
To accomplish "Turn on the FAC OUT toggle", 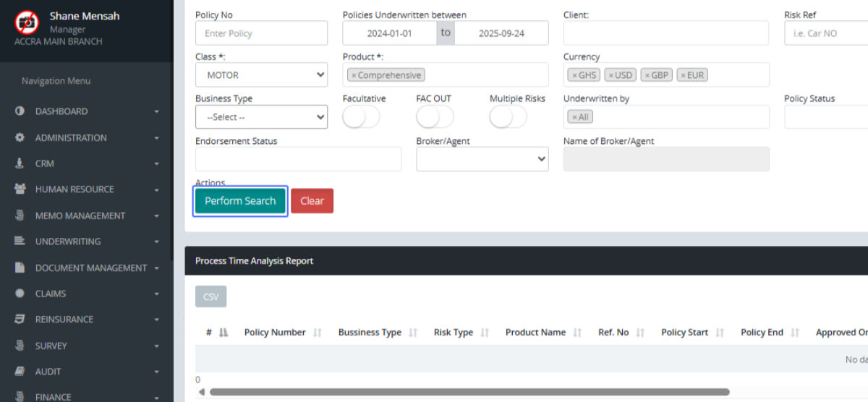I will coord(435,117).
